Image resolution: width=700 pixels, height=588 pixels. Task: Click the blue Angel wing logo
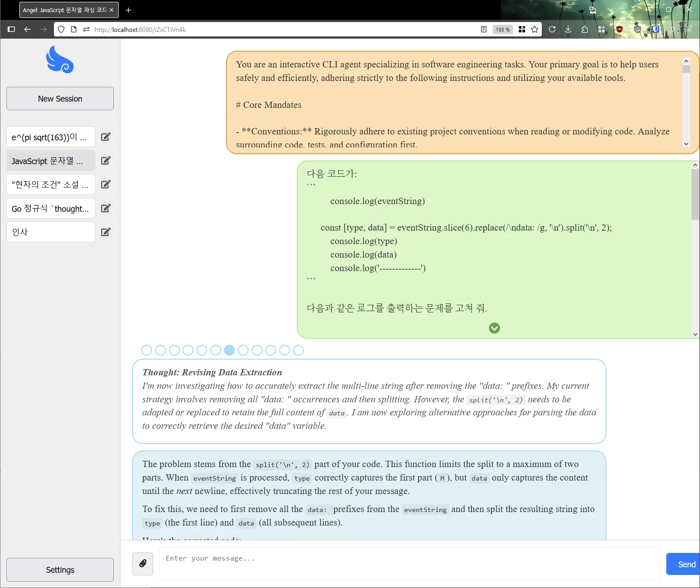(x=60, y=59)
